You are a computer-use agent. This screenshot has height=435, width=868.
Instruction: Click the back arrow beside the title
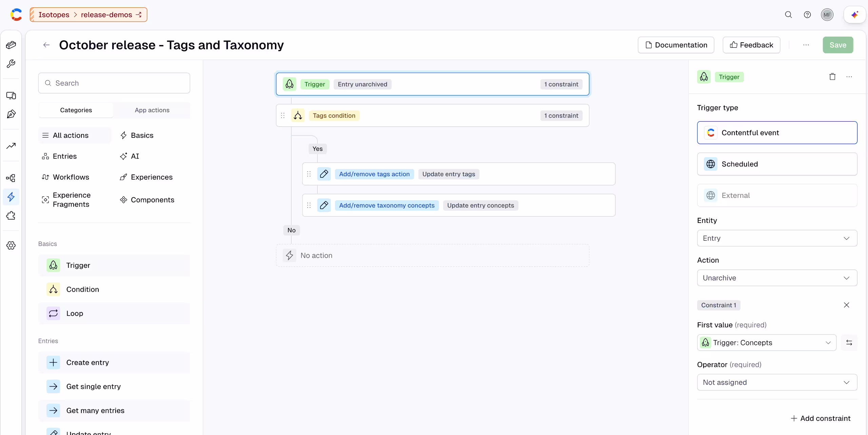pyautogui.click(x=46, y=45)
